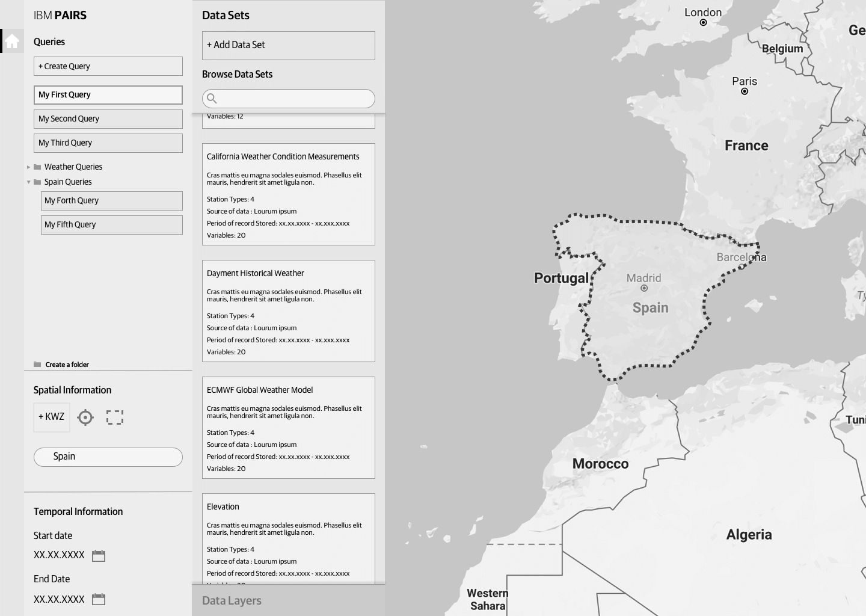Open the calendar picker for End Date
The width and height of the screenshot is (866, 616).
coord(99,599)
